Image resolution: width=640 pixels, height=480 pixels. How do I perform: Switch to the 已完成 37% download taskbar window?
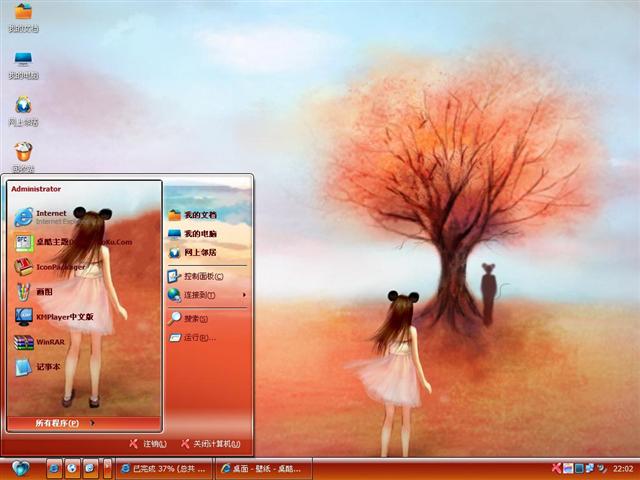[x=164, y=468]
